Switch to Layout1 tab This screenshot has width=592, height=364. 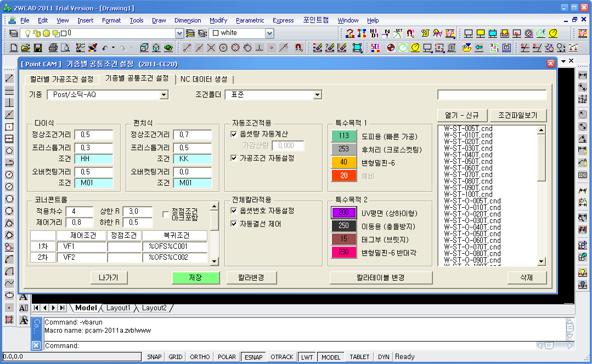[x=118, y=308]
